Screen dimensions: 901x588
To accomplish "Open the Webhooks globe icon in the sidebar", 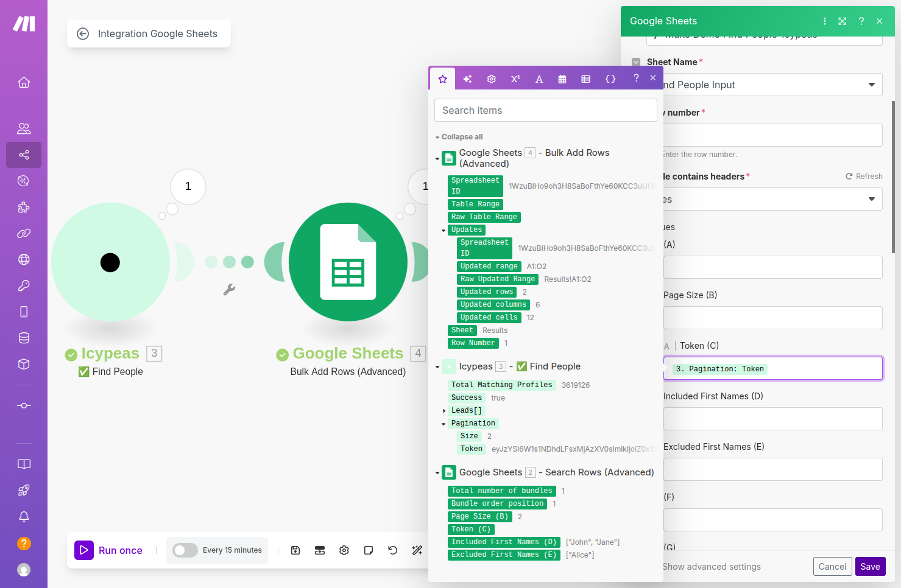I will tap(24, 259).
